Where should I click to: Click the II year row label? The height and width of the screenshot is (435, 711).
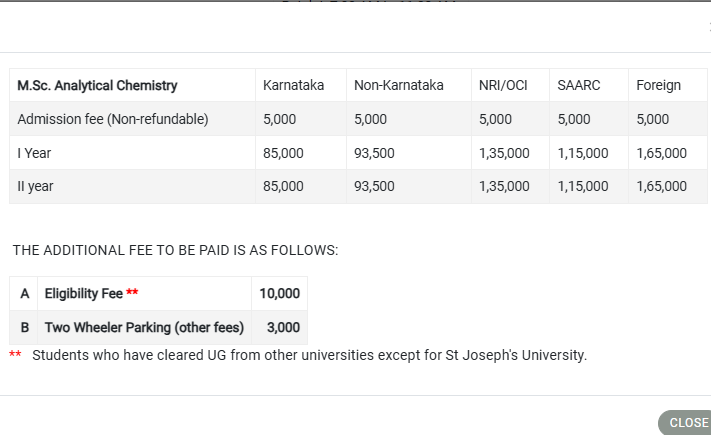[36, 186]
